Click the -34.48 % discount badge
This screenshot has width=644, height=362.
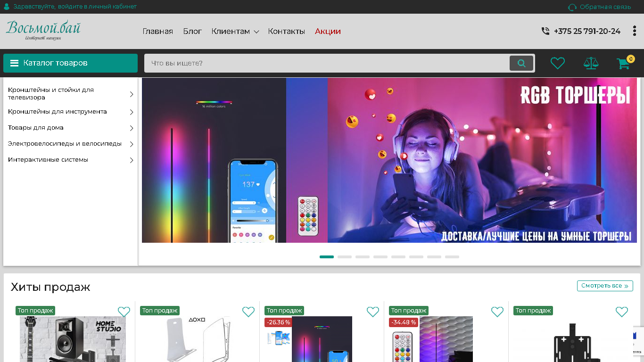click(404, 322)
